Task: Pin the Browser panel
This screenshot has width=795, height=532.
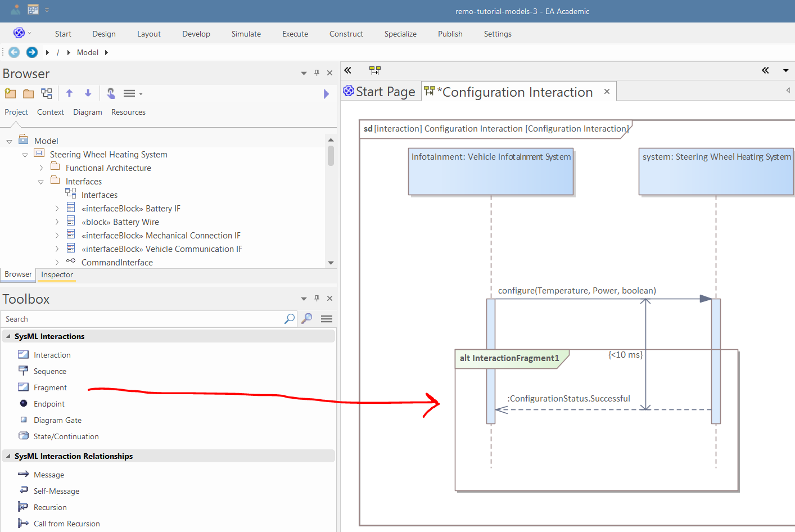Action: pyautogui.click(x=317, y=73)
